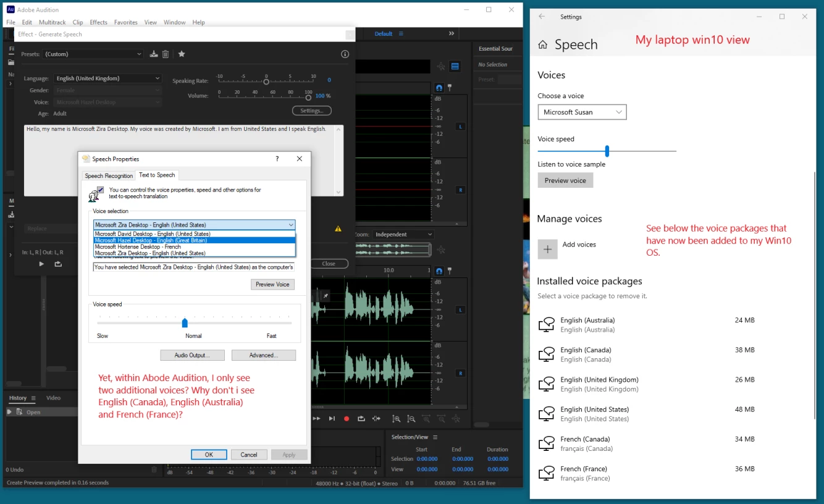
Task: Open the Language dropdown
Action: point(107,78)
